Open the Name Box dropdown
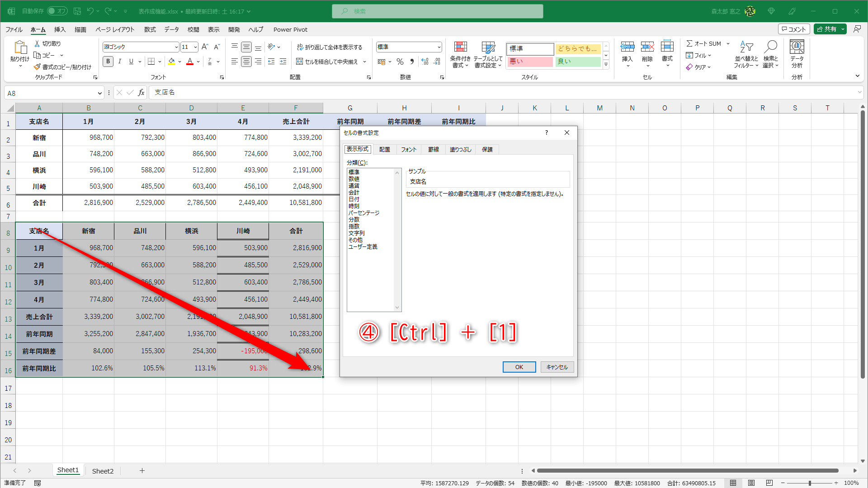Viewport: 868px width, 488px height. click(x=100, y=93)
